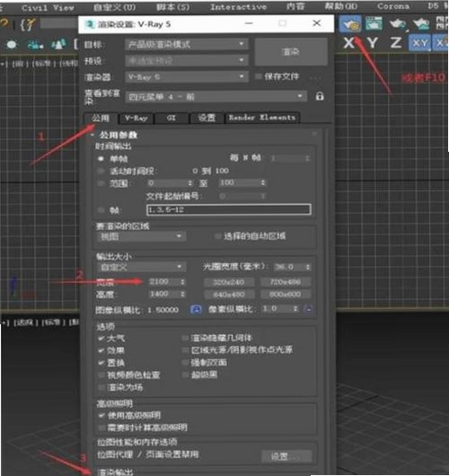
Task: Enable 渲染隐藏几何体 checkbox
Action: click(x=185, y=338)
